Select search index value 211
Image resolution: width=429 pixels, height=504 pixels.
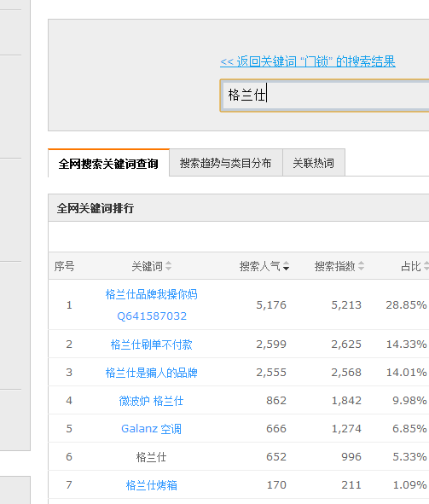(351, 484)
